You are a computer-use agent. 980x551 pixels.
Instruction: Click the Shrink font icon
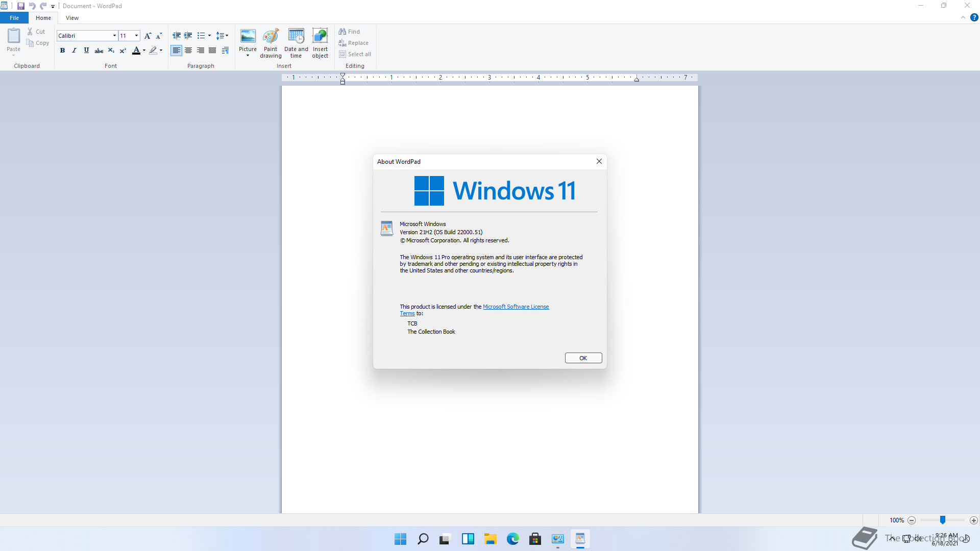159,36
